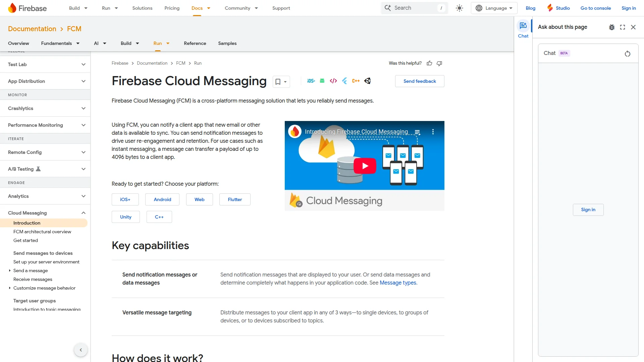Click the Studio flame icon link
The width and height of the screenshot is (644, 362).
point(558,8)
